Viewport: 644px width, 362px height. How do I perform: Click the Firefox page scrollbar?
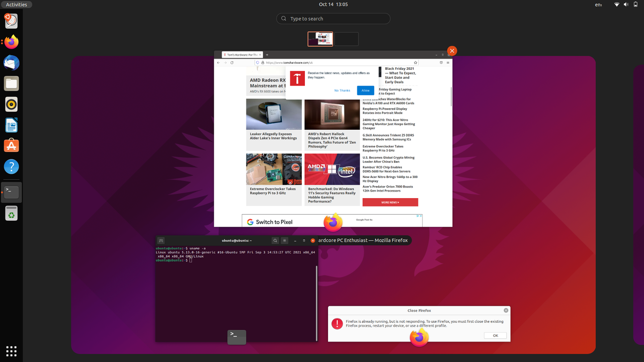[x=451, y=96]
